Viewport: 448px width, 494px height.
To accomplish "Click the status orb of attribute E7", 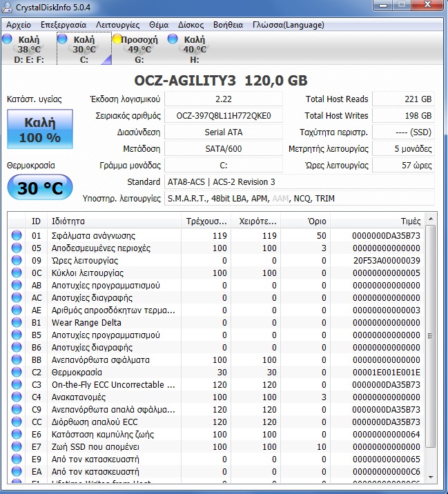I will coord(17,447).
